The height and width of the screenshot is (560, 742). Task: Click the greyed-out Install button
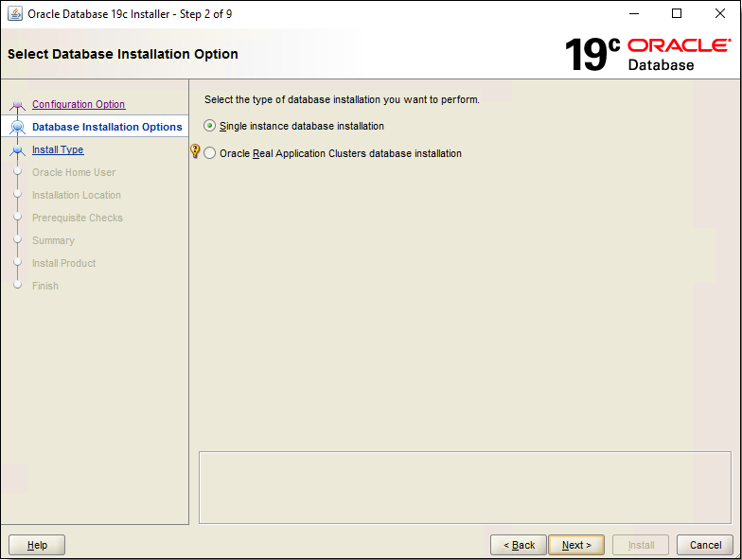[641, 545]
